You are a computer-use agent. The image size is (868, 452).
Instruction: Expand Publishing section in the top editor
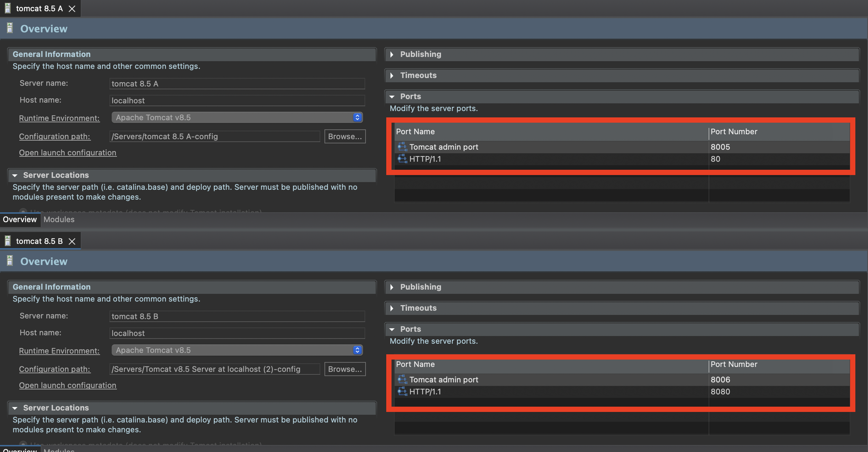(x=392, y=54)
